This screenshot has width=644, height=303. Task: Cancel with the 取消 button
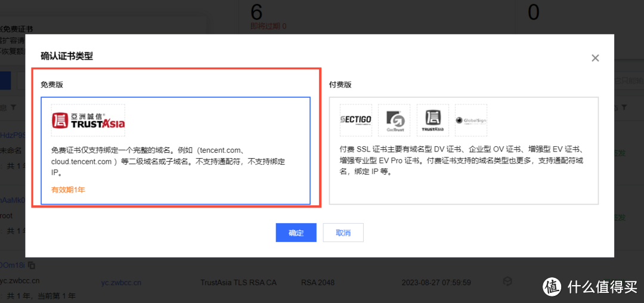(343, 233)
